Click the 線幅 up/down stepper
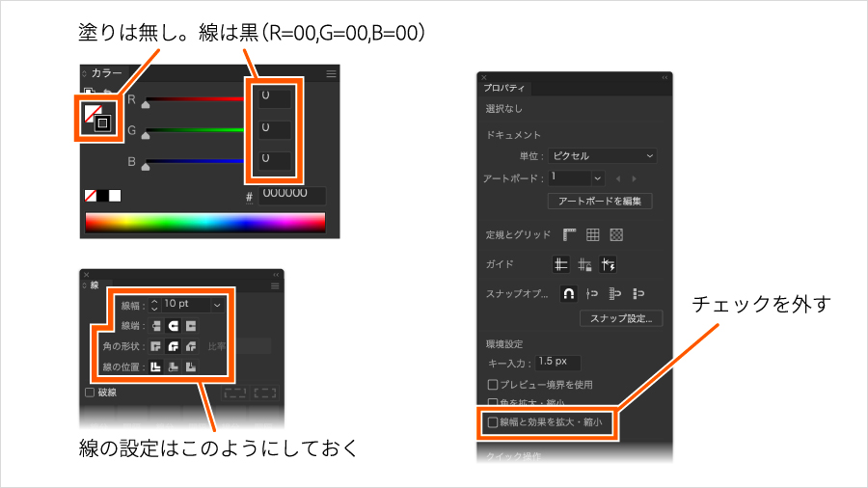 click(154, 305)
